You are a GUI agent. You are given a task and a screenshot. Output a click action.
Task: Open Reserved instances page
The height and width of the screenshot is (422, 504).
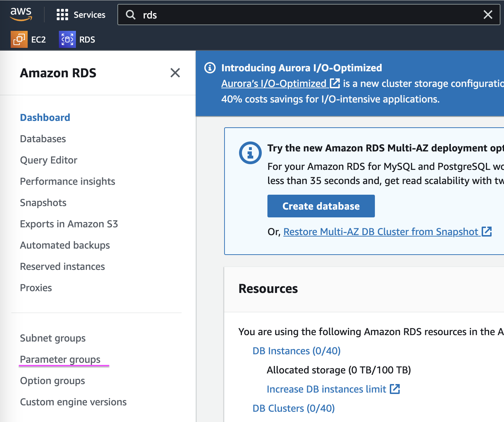coord(62,266)
